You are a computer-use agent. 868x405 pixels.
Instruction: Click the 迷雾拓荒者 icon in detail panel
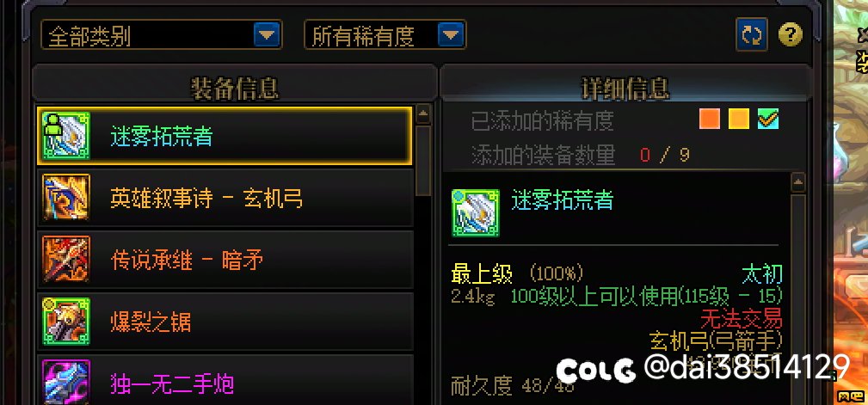[x=476, y=213]
